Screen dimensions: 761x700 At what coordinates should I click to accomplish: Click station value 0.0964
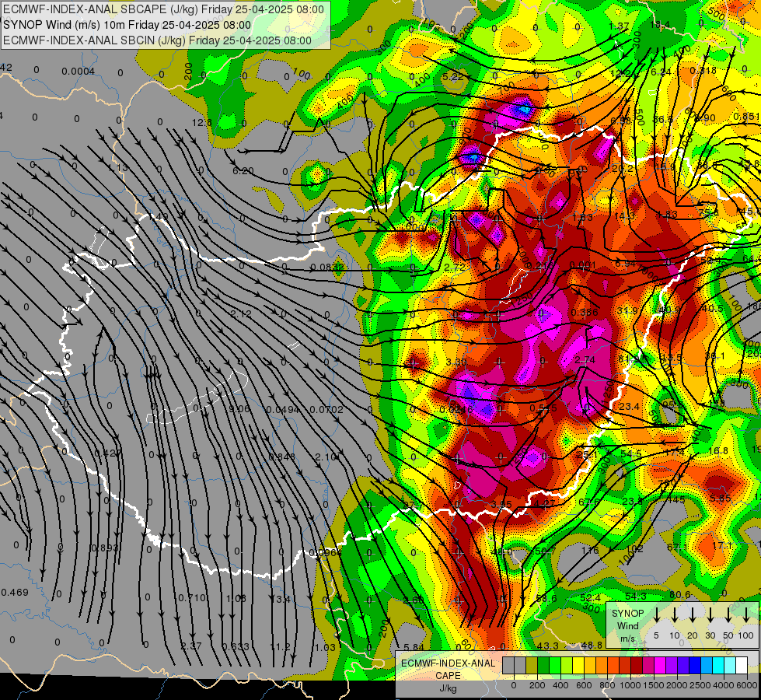click(x=325, y=552)
